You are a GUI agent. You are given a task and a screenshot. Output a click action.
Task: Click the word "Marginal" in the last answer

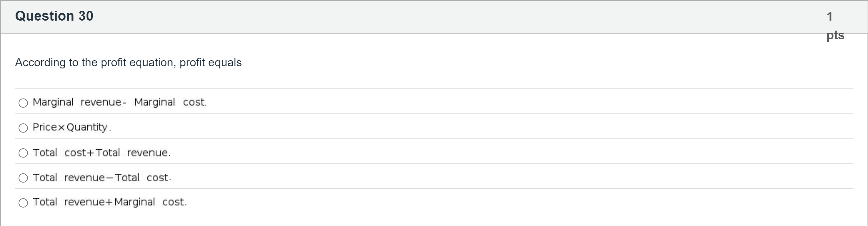tap(134, 202)
